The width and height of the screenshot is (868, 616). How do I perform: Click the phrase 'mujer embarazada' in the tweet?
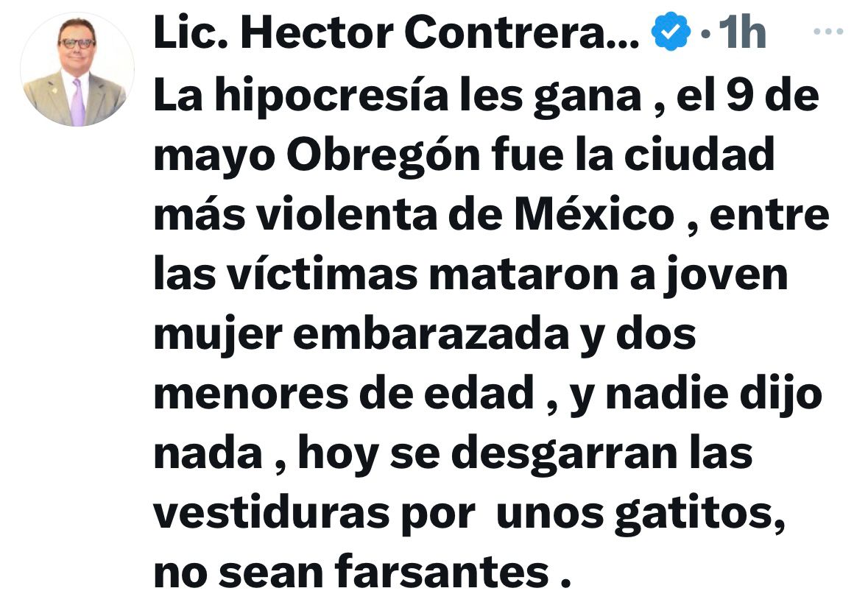tap(361, 336)
